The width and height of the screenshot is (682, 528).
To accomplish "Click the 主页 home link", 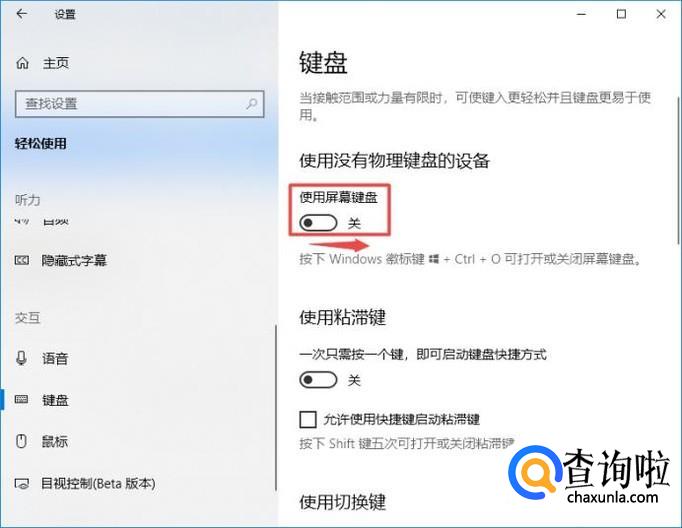I will (x=56, y=63).
